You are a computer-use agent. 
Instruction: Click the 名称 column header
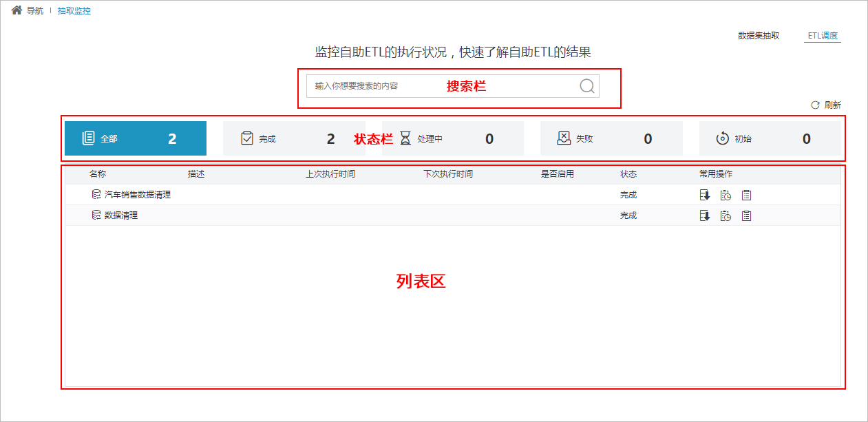(x=98, y=174)
